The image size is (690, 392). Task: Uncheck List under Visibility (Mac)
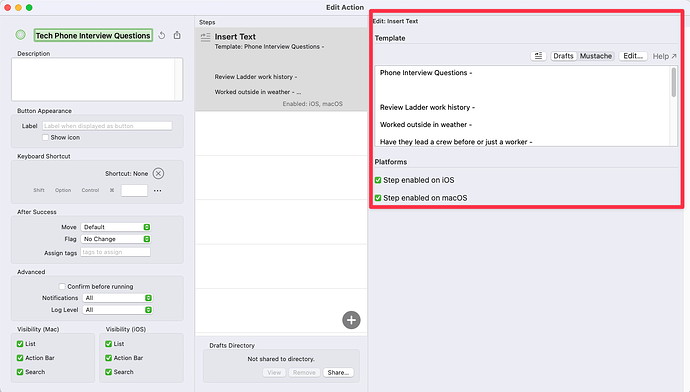[20, 344]
